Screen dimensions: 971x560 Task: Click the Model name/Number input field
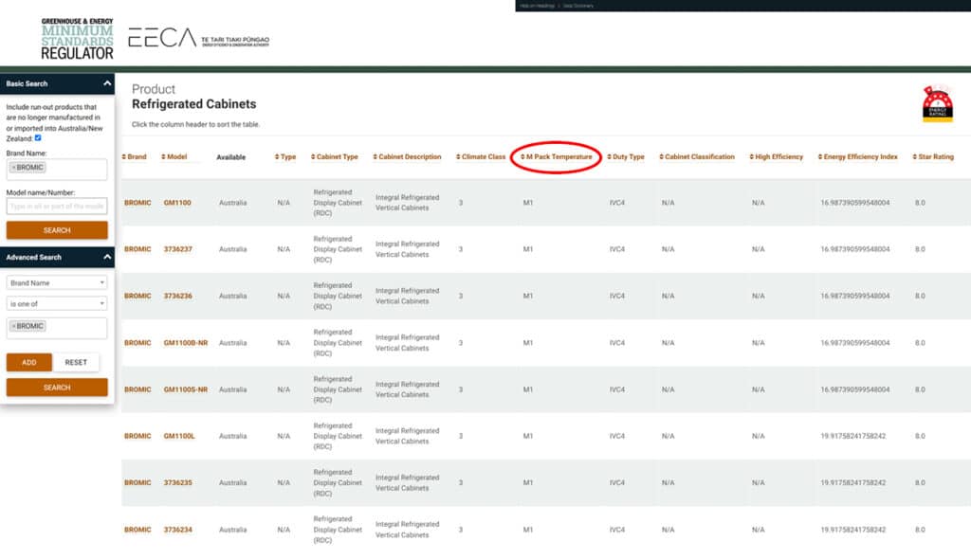coord(57,207)
